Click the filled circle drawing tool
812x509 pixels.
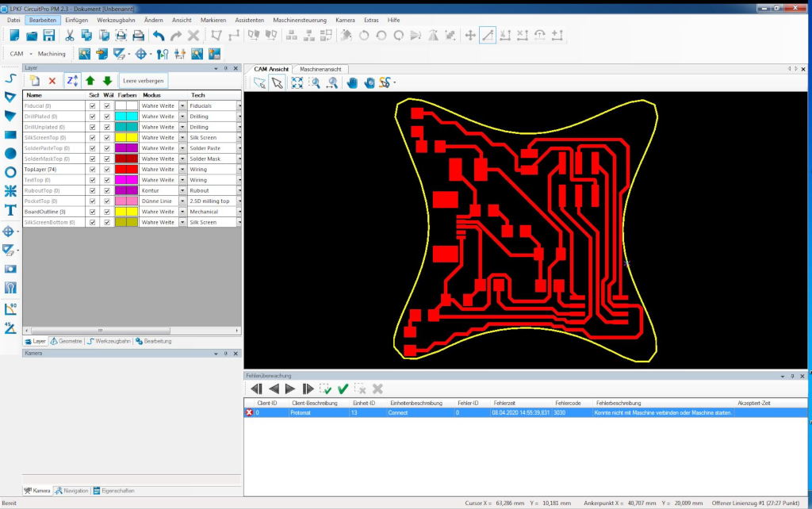10,153
